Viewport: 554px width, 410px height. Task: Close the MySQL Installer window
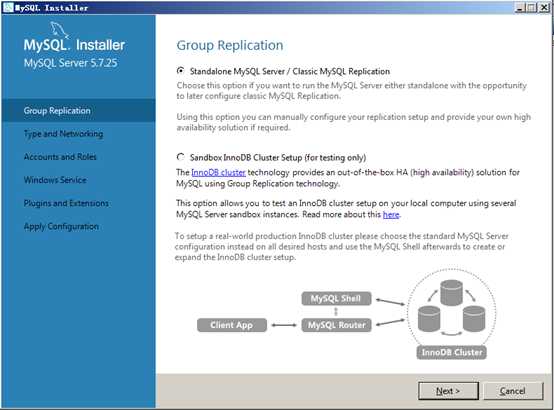544,7
